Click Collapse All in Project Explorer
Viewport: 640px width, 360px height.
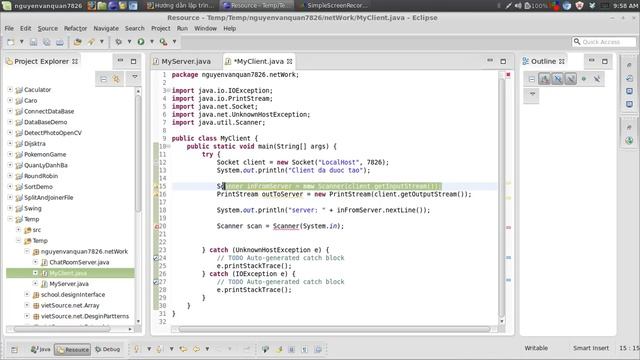pyautogui.click(x=103, y=79)
